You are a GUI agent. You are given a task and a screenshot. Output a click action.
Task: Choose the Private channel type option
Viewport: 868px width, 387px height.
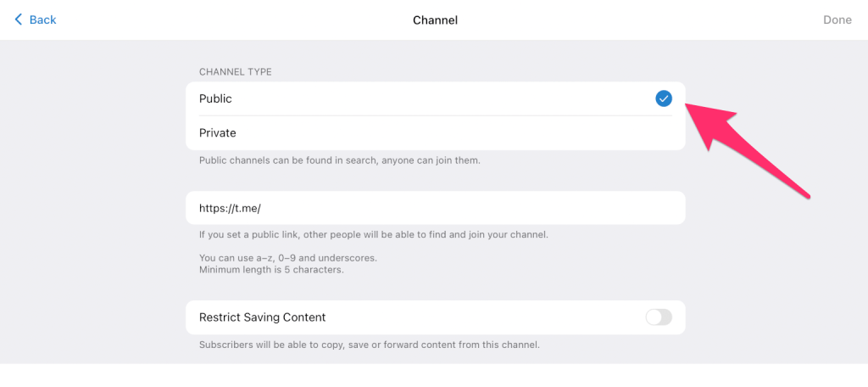218,133
